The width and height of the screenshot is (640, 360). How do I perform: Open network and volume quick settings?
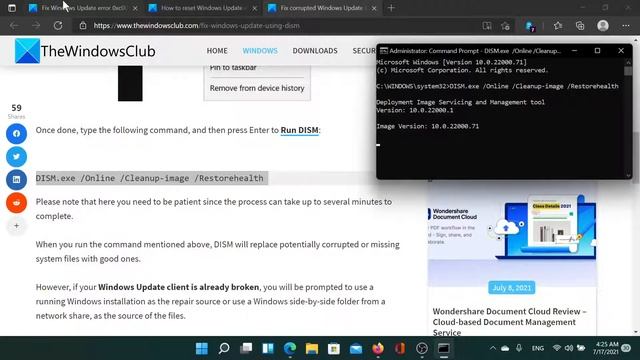[569, 348]
